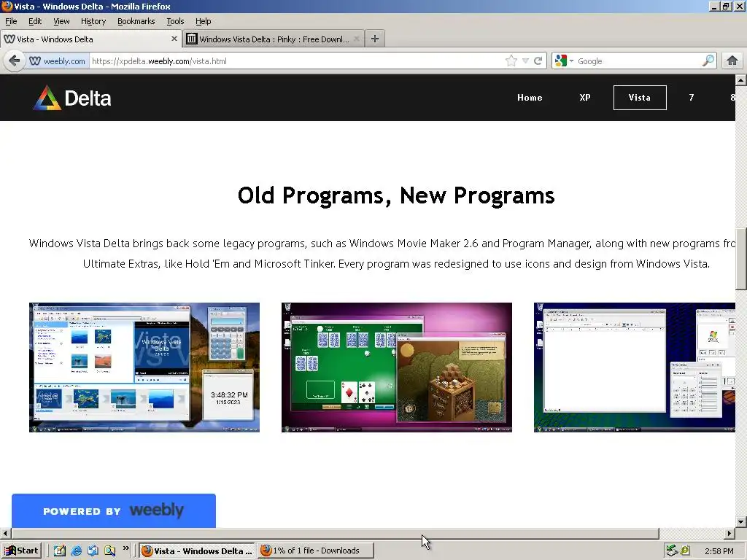Click the weebly.com site identity icon
Viewport: 747px width, 560px height.
58,61
